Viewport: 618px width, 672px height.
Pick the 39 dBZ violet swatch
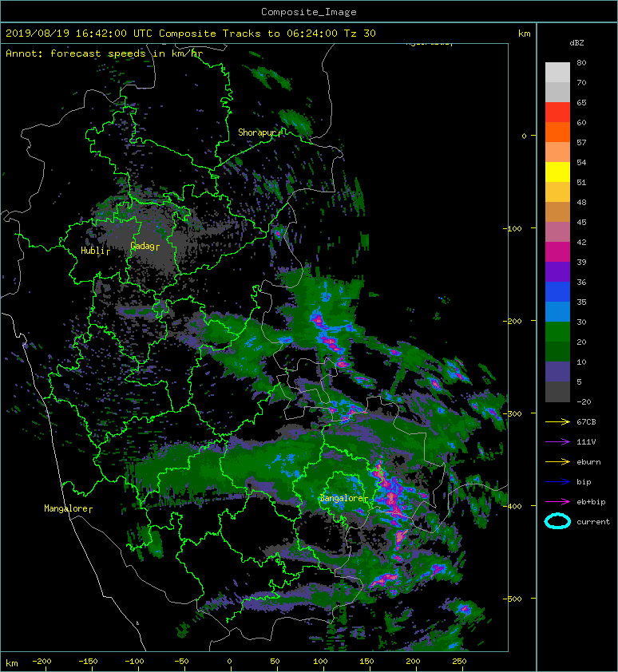coord(557,271)
